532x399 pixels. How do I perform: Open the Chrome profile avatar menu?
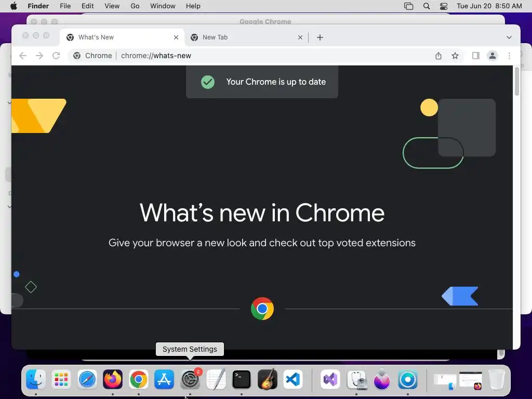[x=493, y=56]
